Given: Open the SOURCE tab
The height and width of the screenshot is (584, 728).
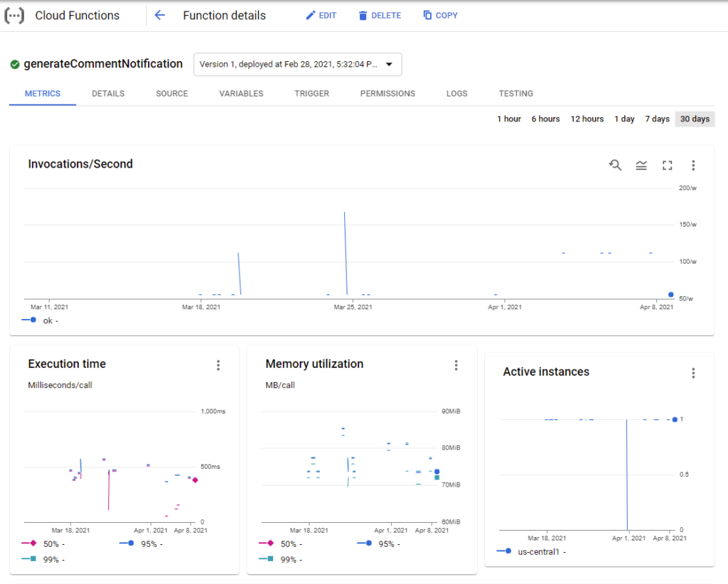Looking at the screenshot, I should 172,94.
